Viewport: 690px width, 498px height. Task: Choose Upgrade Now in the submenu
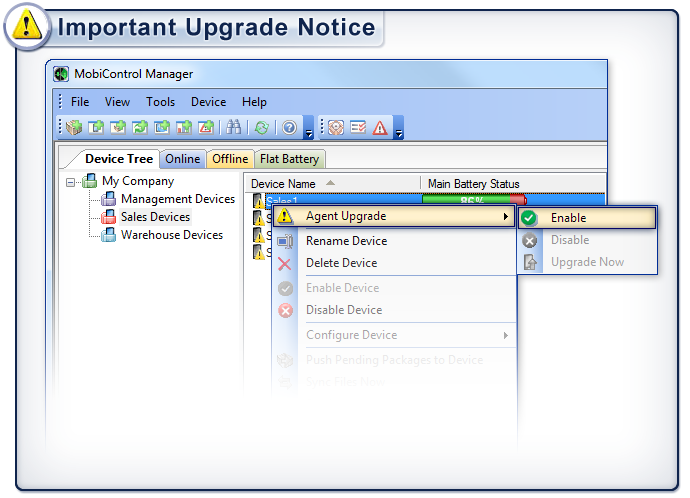(587, 262)
